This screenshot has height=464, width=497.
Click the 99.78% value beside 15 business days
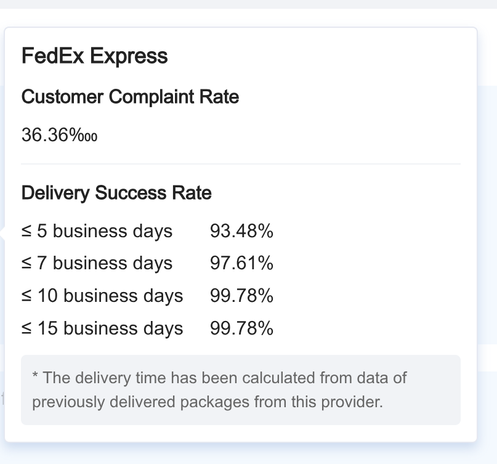[242, 328]
